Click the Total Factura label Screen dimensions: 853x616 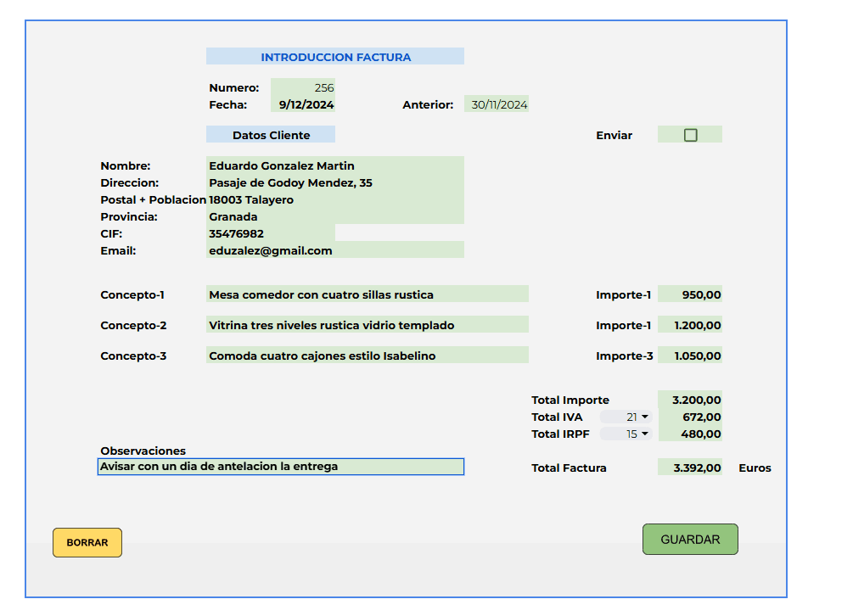(569, 468)
